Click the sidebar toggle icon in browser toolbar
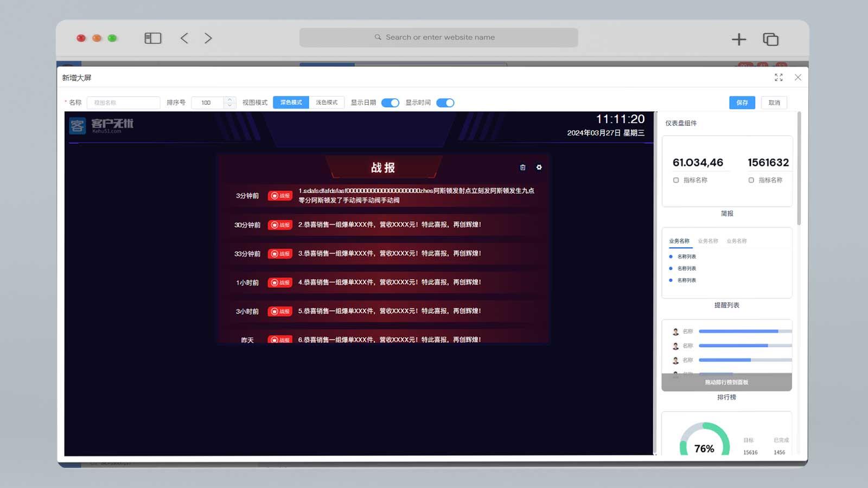Viewport: 868px width, 488px height. [152, 38]
